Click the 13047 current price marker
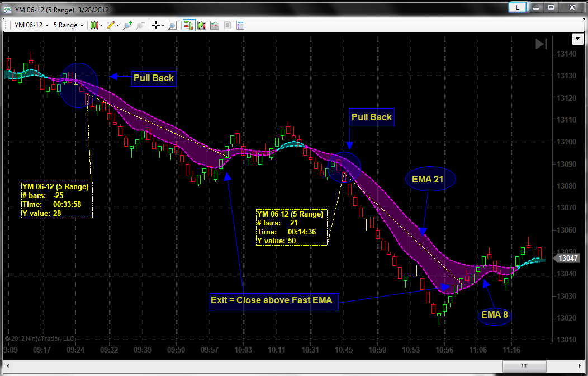Image resolution: width=588 pixels, height=376 pixels. tap(567, 258)
